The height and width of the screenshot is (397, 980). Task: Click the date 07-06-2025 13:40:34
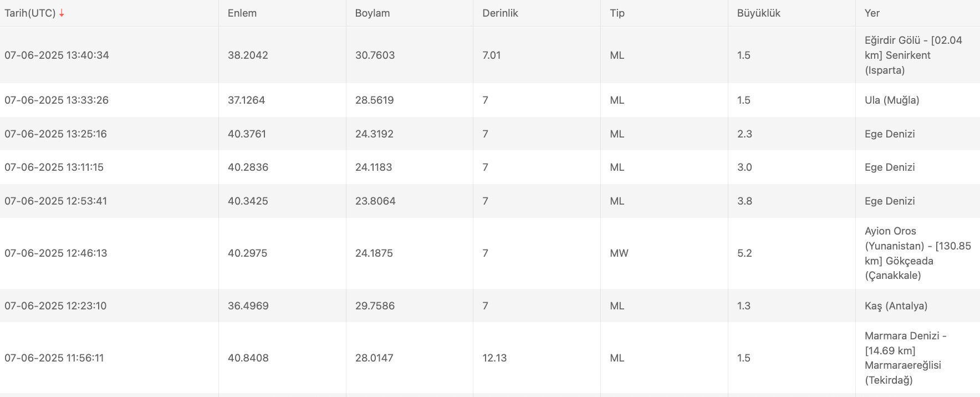(x=57, y=55)
